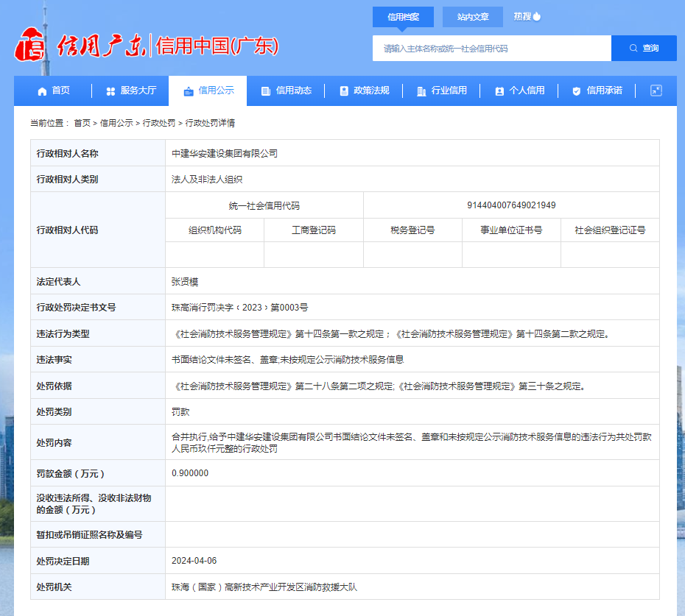Click the 税务登记号 header cell

click(412, 230)
